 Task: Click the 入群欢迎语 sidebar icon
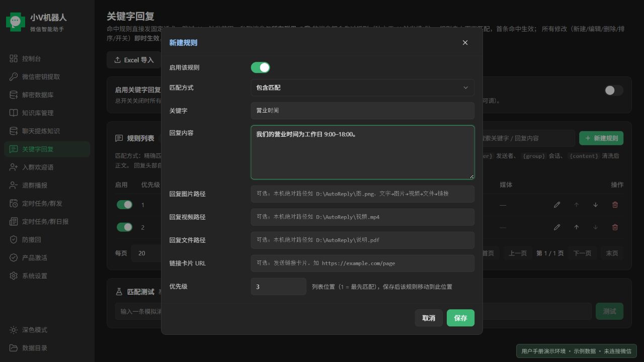click(x=14, y=167)
